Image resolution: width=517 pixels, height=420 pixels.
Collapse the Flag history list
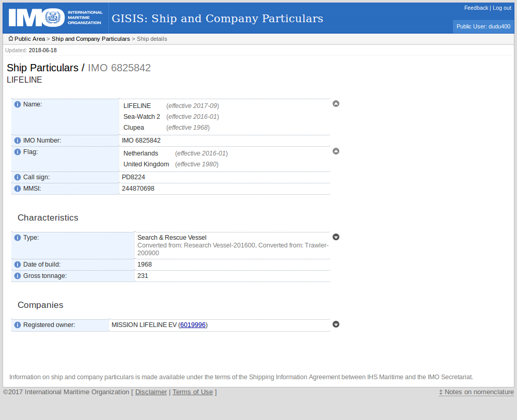pos(336,151)
